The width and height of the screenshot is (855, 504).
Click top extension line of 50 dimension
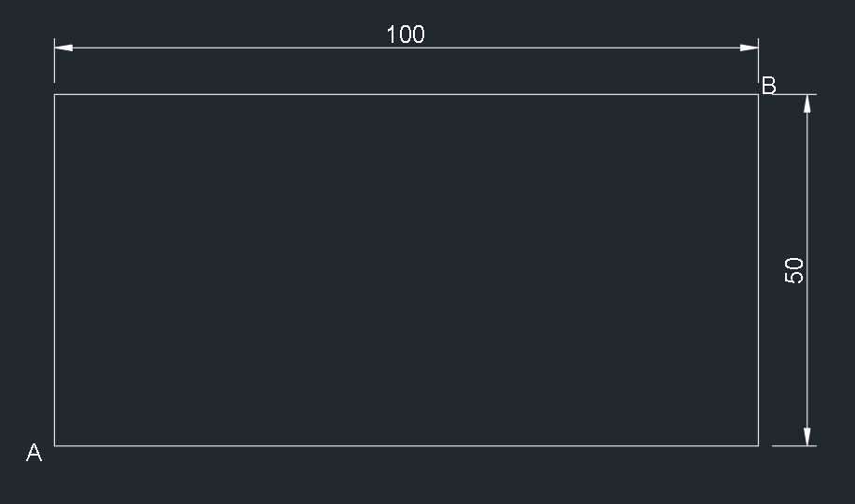click(794, 94)
